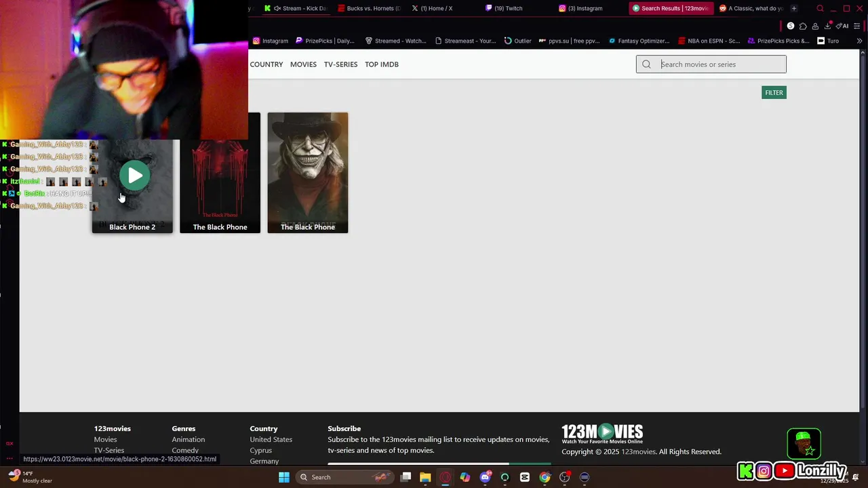Click the Black Phone 2 title text

tap(132, 227)
